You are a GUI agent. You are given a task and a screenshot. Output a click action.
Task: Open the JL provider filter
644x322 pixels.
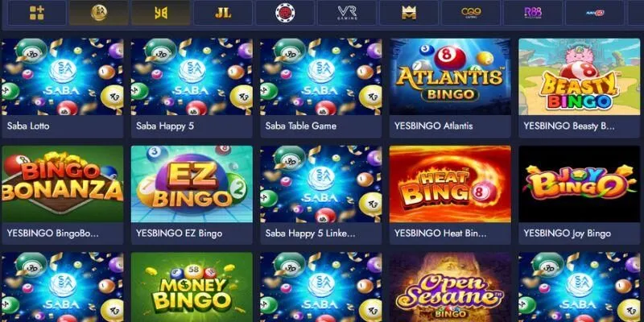(223, 13)
